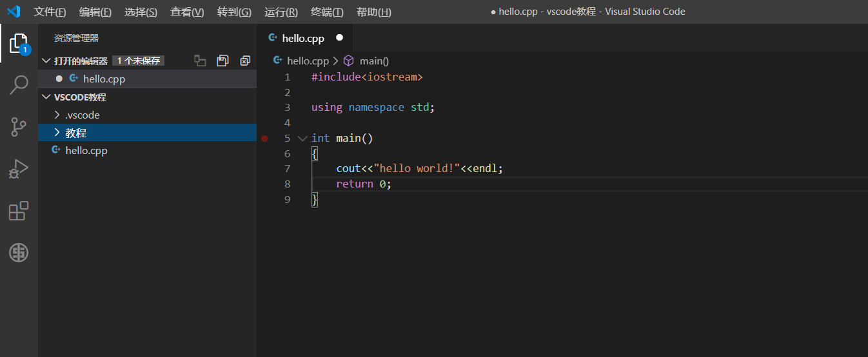Click the Close All Editors icon
Screen dimensions: 868x357
245,61
